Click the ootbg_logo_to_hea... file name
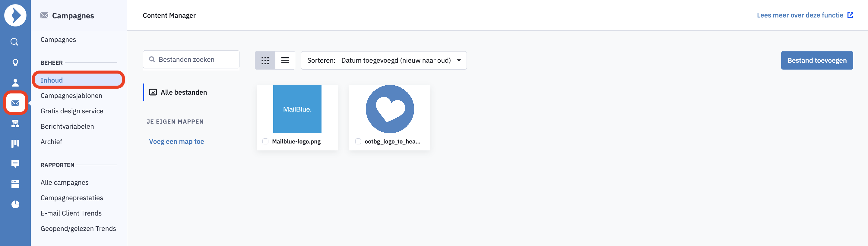868x246 pixels. pos(392,141)
